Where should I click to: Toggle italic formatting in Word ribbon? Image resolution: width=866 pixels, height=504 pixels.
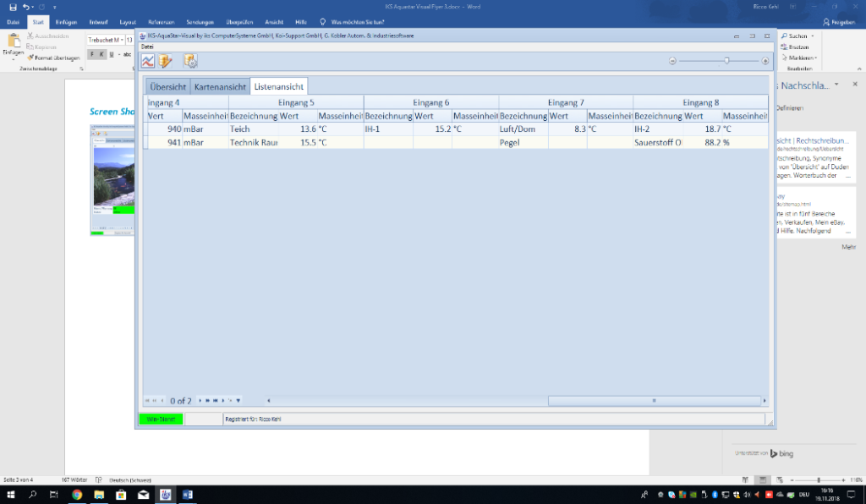point(101,54)
